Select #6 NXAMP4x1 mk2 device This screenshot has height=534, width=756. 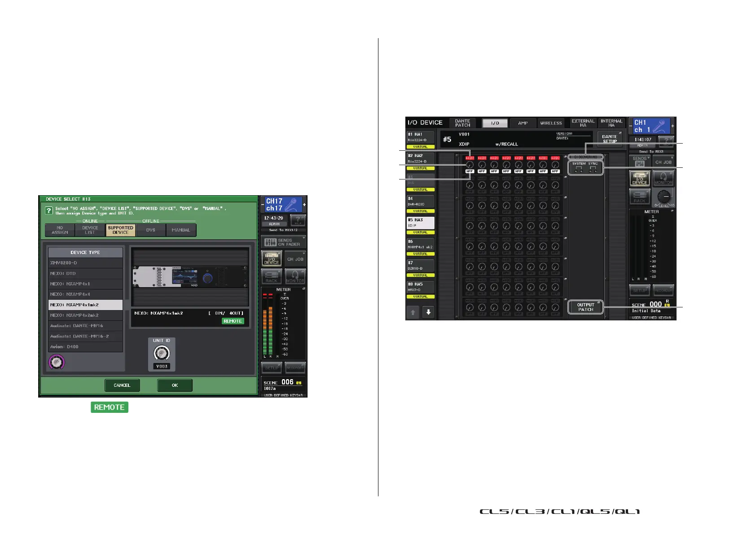pos(421,245)
